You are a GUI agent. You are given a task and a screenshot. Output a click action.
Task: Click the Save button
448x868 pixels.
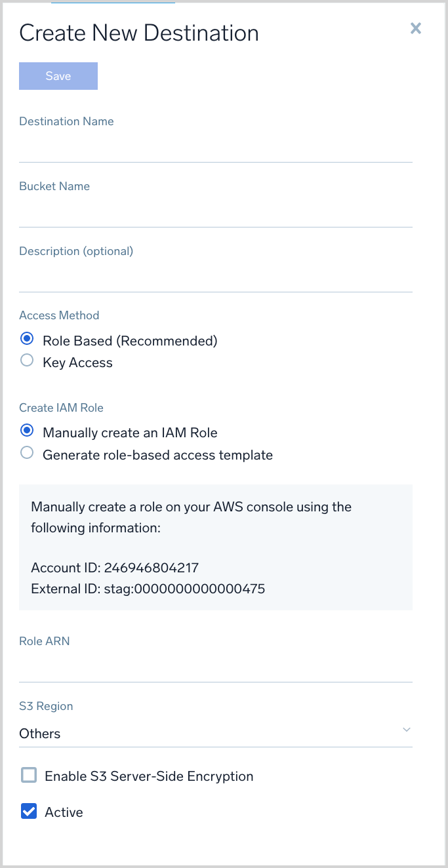58,76
